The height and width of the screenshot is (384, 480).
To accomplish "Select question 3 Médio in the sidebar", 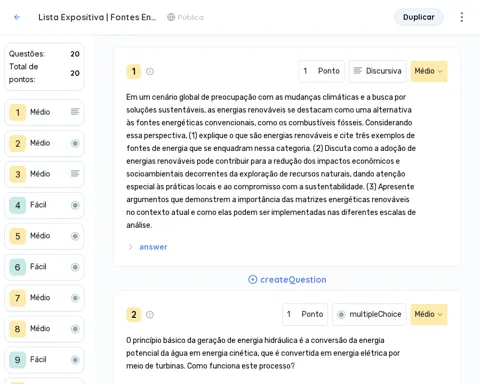I will pos(44,174).
